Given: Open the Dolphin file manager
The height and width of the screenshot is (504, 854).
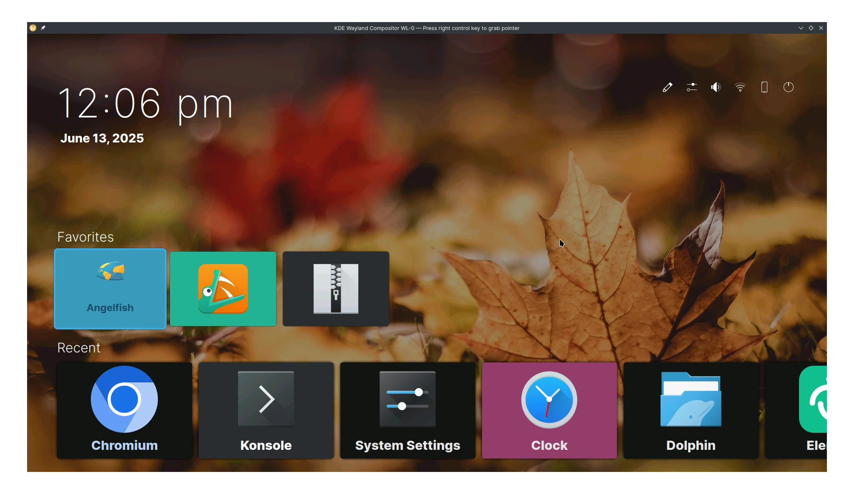Looking at the screenshot, I should pyautogui.click(x=690, y=410).
